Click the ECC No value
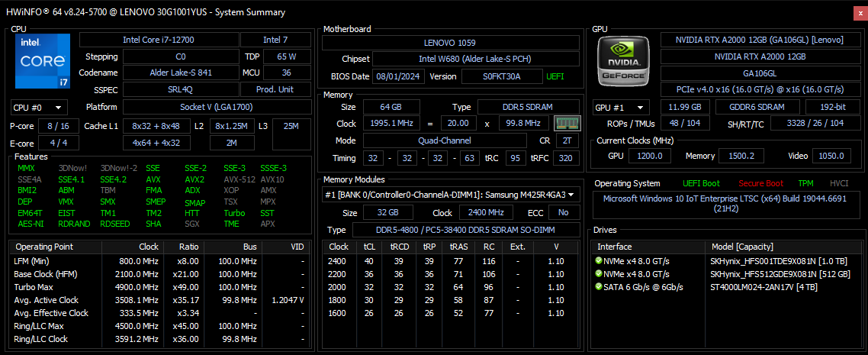The width and height of the screenshot is (868, 355). pyautogui.click(x=564, y=213)
